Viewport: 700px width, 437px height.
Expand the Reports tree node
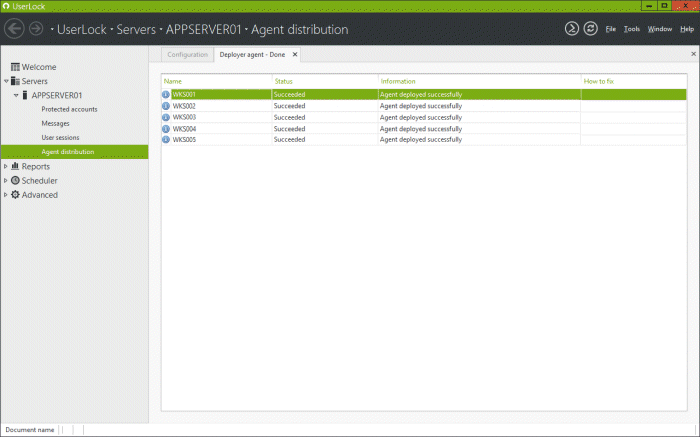[x=6, y=166]
